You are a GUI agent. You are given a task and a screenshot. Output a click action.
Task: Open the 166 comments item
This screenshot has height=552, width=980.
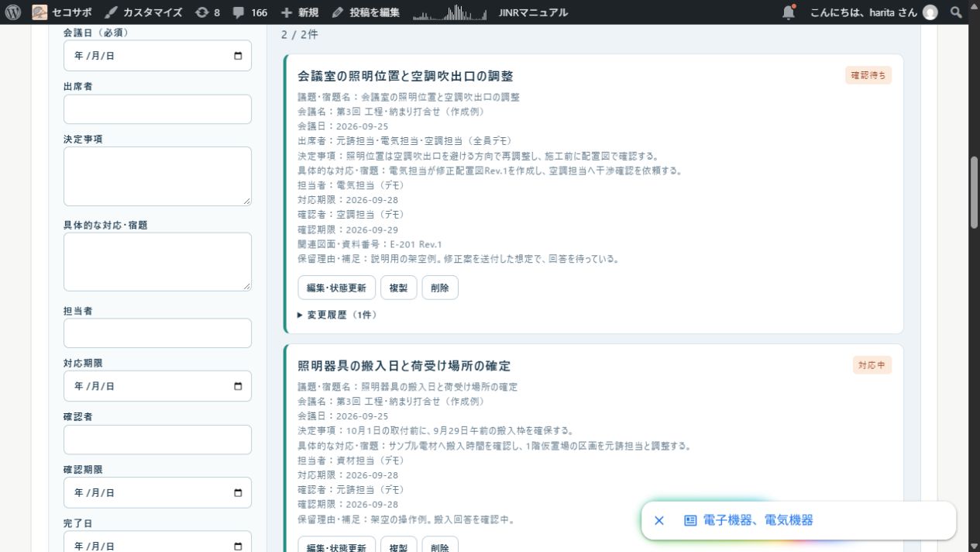coord(250,12)
